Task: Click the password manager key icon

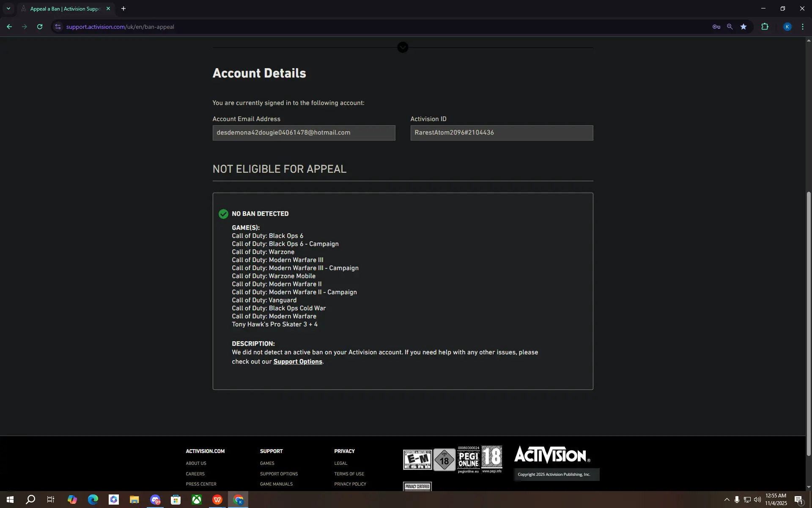Action: [716, 27]
